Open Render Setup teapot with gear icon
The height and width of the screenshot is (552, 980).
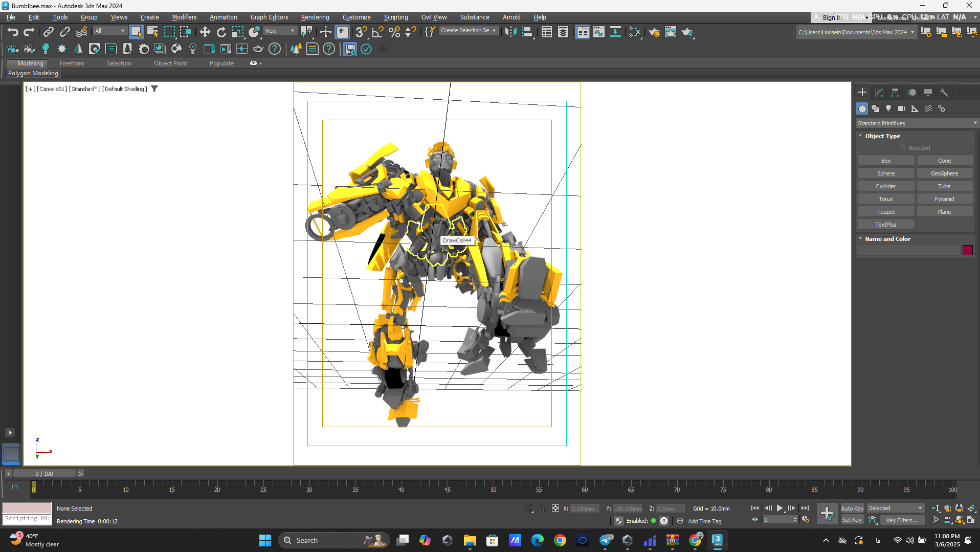(654, 32)
